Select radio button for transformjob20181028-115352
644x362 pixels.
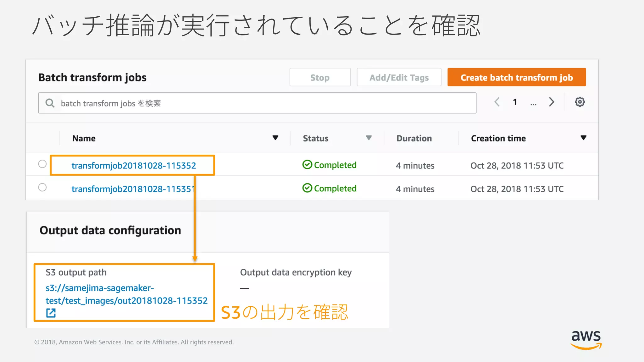[42, 164]
